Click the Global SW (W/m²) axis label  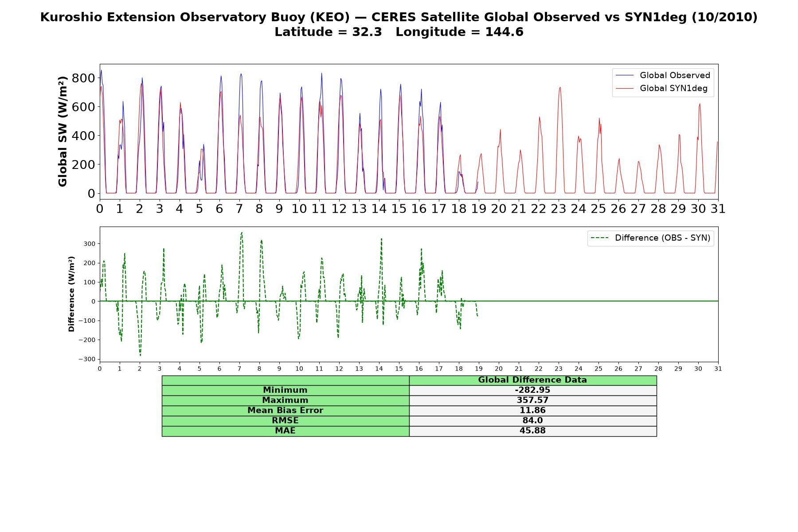pyautogui.click(x=63, y=131)
